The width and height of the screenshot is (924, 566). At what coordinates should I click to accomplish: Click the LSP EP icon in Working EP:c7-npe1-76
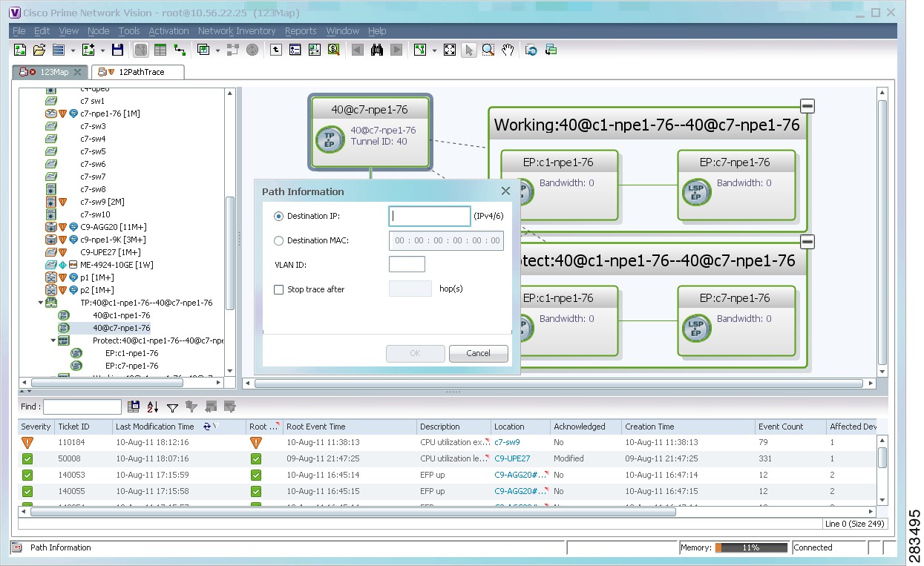pos(696,193)
